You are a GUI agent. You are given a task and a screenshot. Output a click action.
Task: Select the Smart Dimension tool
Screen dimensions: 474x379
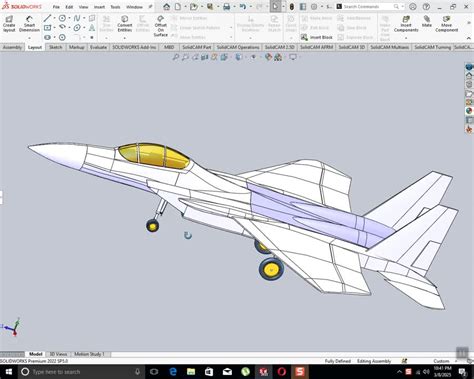pyautogui.click(x=29, y=24)
